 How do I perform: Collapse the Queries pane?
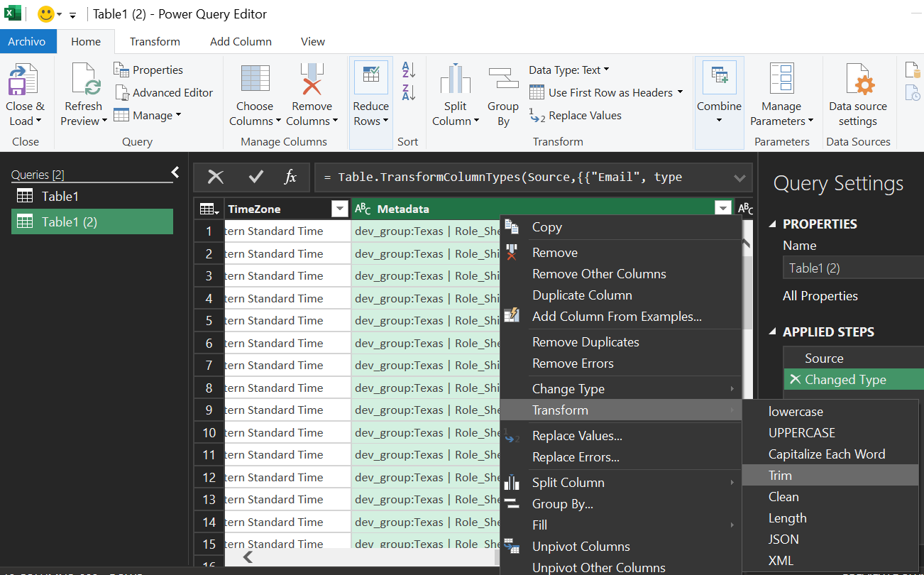175,172
